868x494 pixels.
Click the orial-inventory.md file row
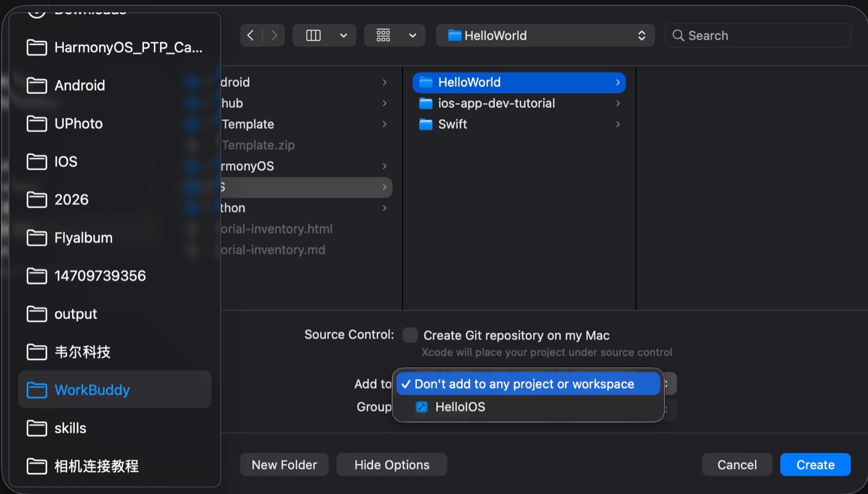pos(306,250)
